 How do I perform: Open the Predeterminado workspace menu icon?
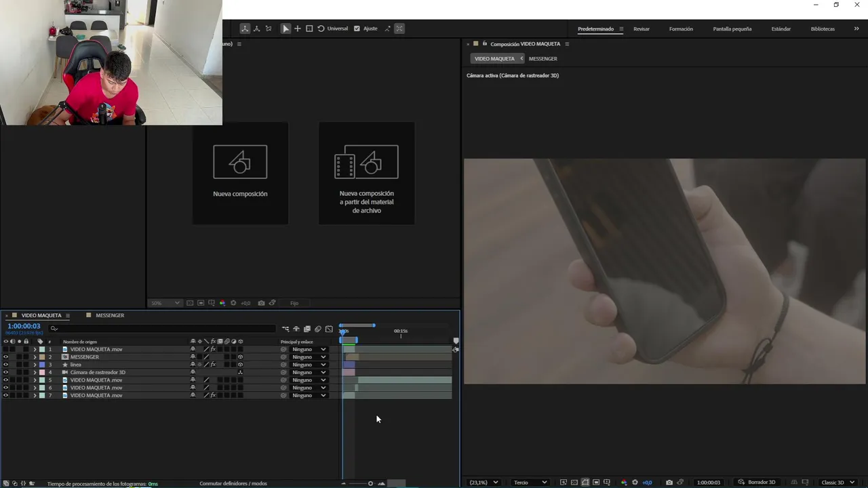tap(621, 29)
